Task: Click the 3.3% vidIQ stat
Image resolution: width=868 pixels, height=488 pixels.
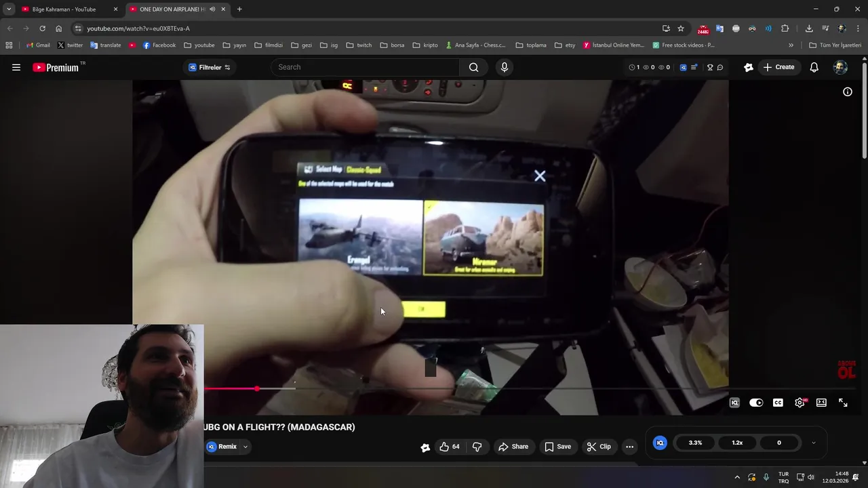Action: [x=695, y=443]
